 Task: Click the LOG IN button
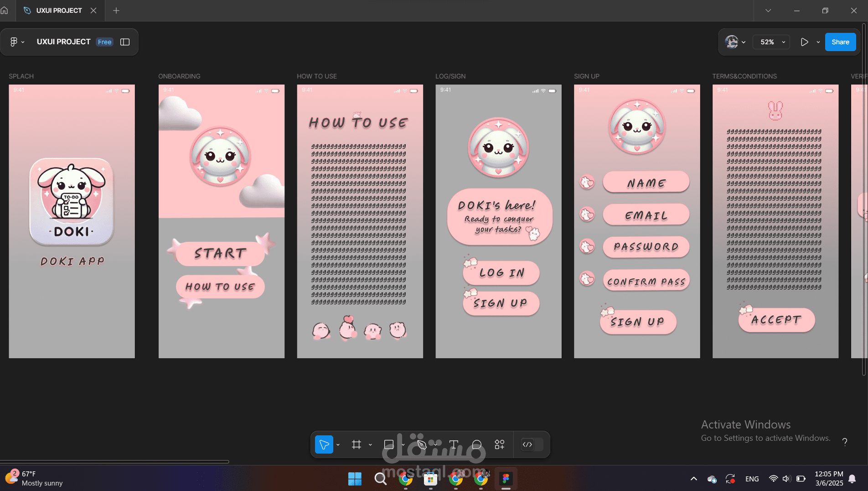tap(501, 273)
